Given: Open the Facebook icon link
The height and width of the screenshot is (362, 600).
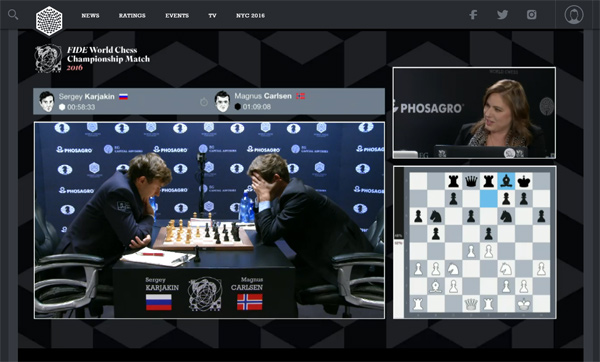Looking at the screenshot, I should [473, 15].
